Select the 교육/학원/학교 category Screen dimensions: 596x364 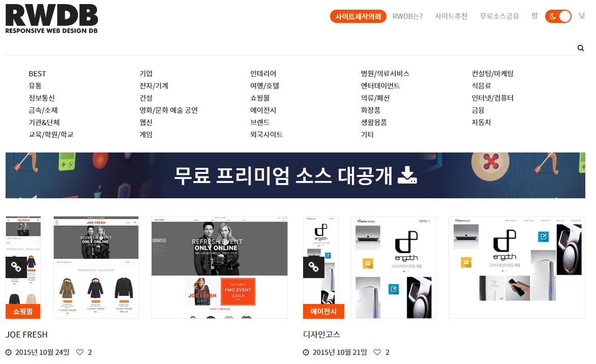pos(51,135)
